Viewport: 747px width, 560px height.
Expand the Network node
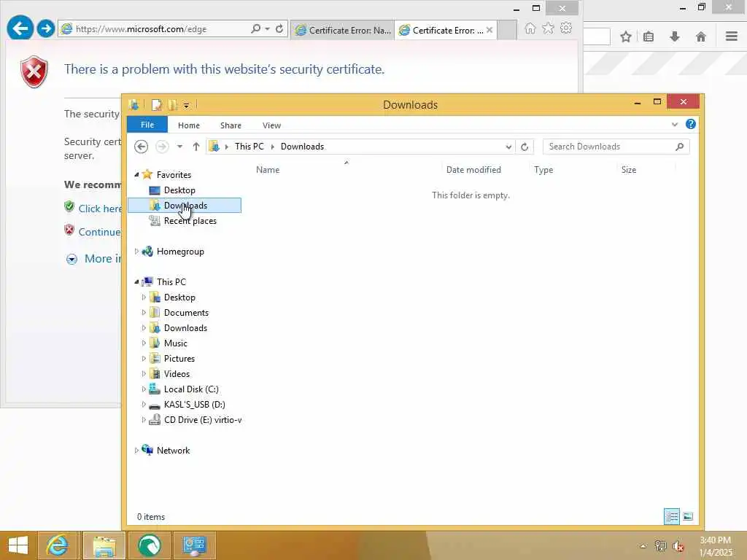click(136, 451)
